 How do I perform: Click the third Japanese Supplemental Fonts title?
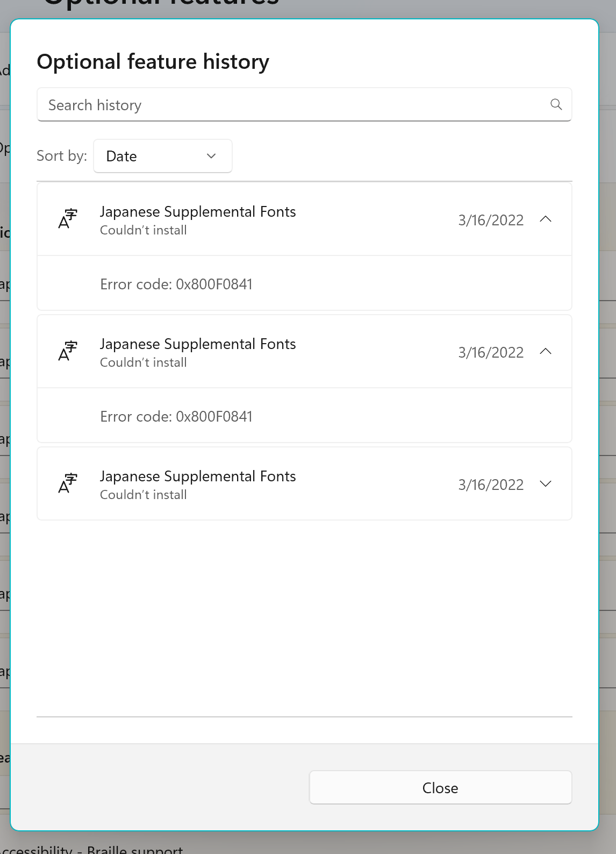point(198,476)
